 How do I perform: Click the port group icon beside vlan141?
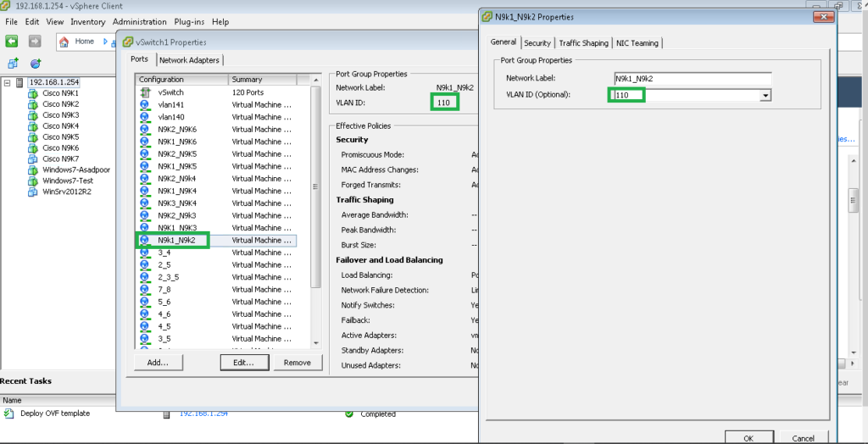coord(145,104)
